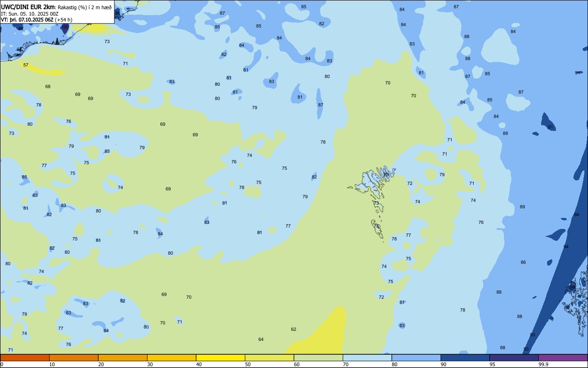Viewport: 588px width, 368px height.
Task: Select the 40–50 bright yellow legend swatch
Action: click(220, 357)
